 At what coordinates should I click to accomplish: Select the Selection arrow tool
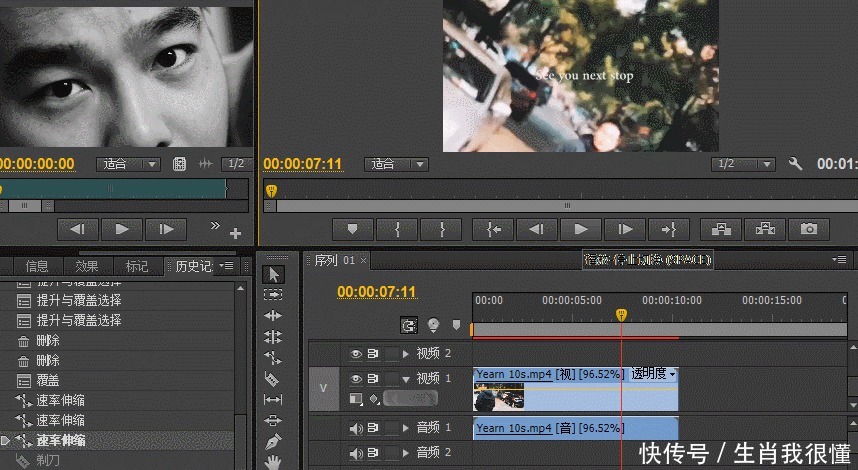tap(275, 274)
